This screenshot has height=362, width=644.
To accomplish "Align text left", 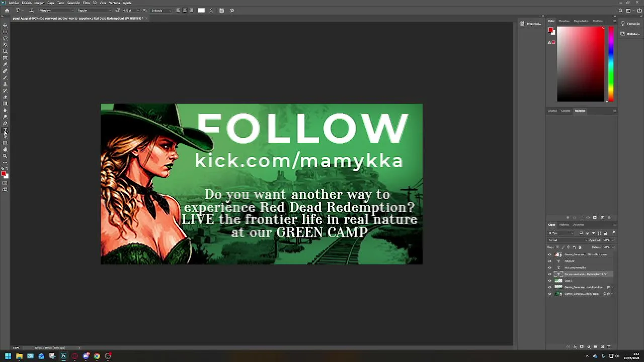I will (x=178, y=11).
